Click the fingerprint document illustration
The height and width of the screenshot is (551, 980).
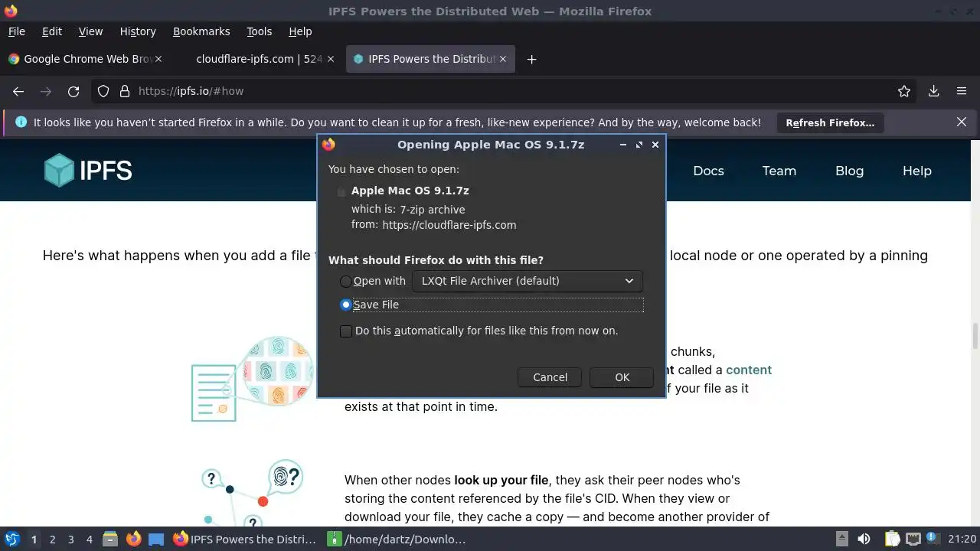[x=252, y=379]
